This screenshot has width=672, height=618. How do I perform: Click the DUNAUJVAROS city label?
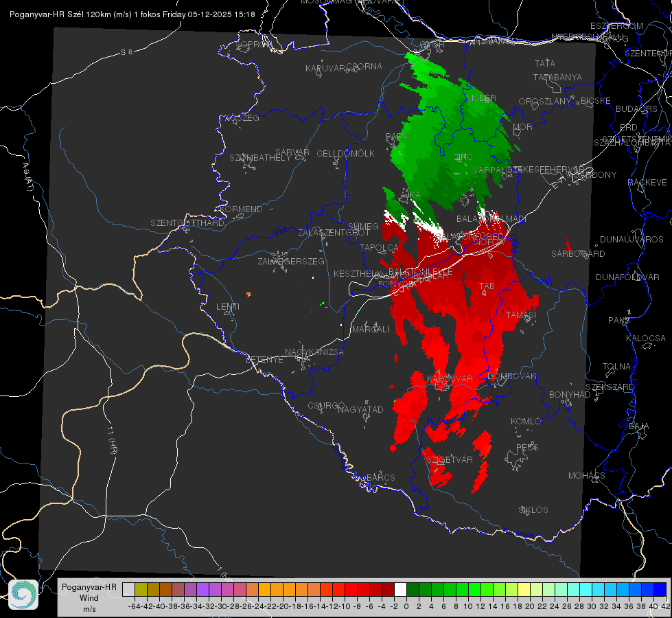632,240
